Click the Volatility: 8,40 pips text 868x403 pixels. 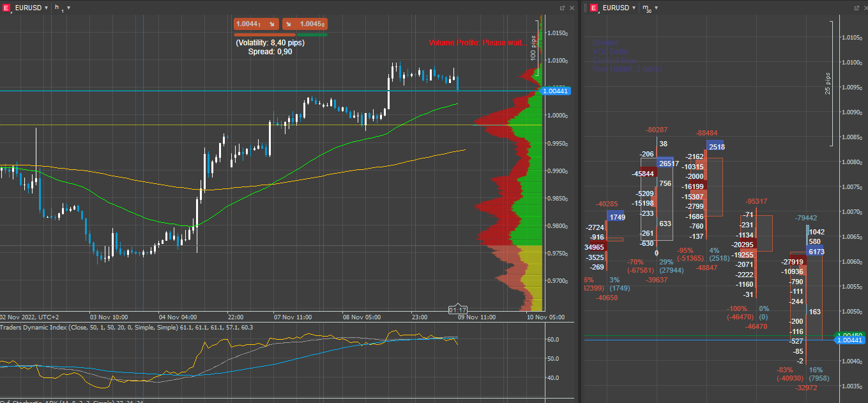click(x=270, y=43)
